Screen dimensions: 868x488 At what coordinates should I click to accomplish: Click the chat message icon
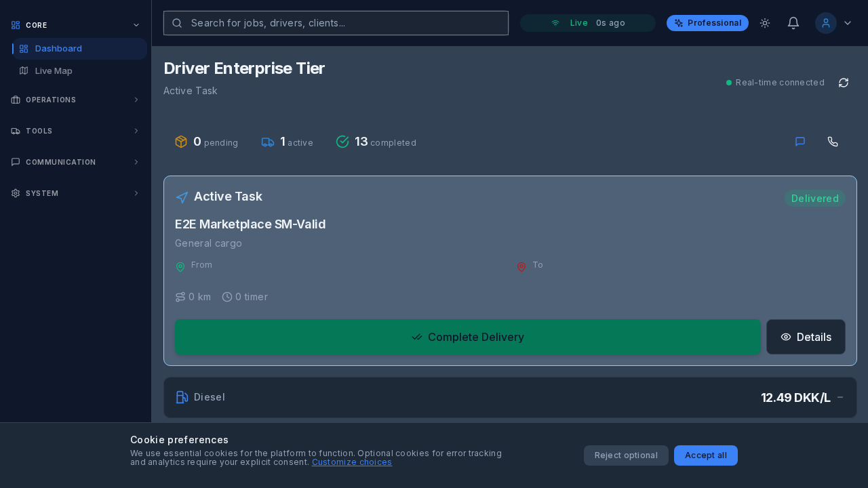click(x=800, y=142)
